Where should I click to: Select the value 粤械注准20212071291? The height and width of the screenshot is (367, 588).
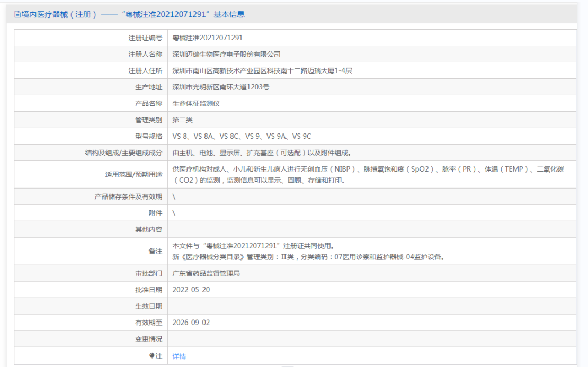point(207,38)
